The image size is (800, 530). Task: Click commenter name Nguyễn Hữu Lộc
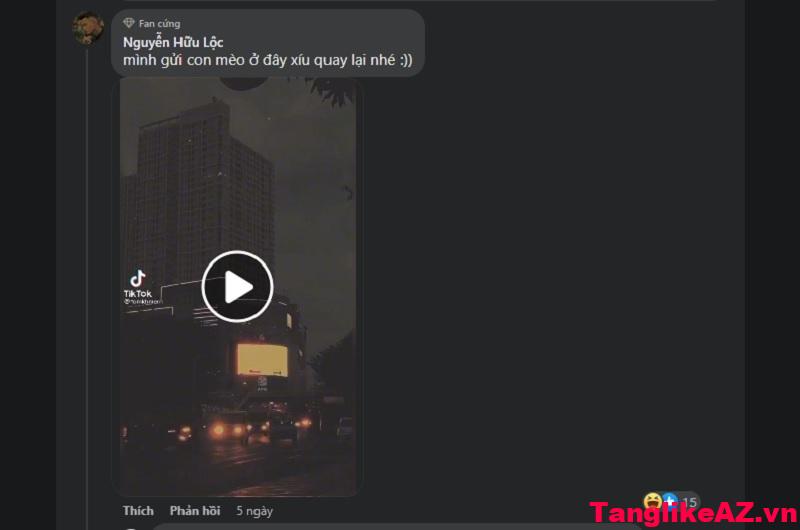(173, 42)
